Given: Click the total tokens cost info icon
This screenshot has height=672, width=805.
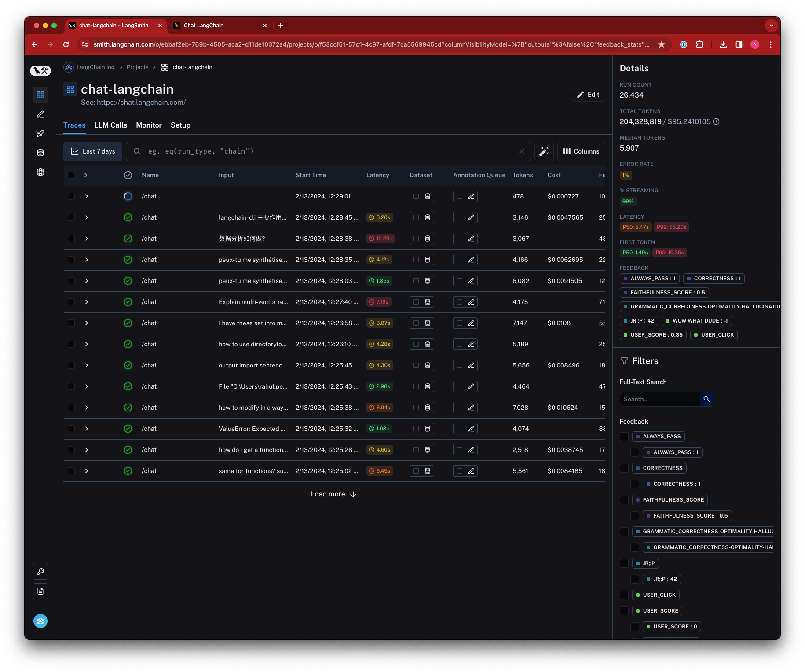Looking at the screenshot, I should [716, 121].
